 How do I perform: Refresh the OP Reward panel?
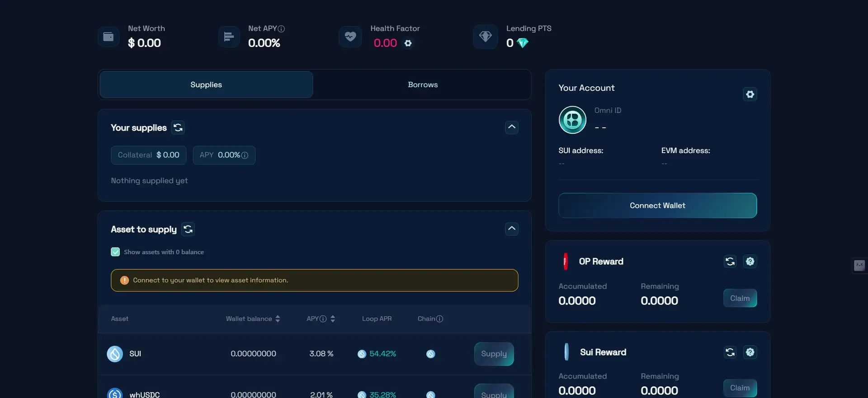(730, 262)
